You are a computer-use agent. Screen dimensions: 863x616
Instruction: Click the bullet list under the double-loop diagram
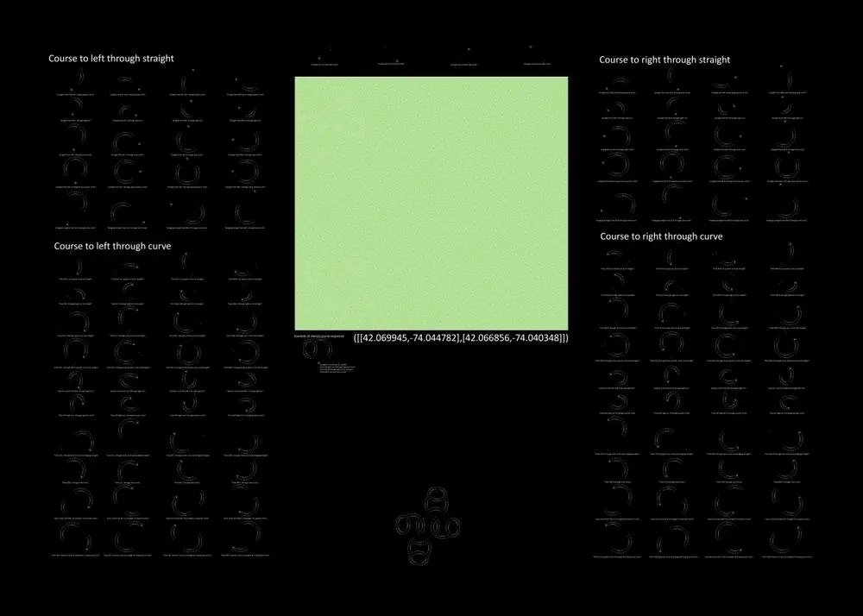335,368
